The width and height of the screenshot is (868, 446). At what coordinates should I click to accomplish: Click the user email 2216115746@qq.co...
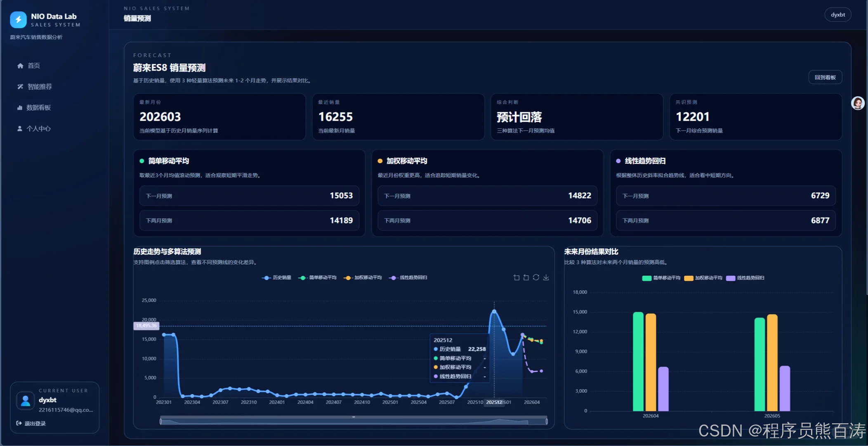(66, 410)
